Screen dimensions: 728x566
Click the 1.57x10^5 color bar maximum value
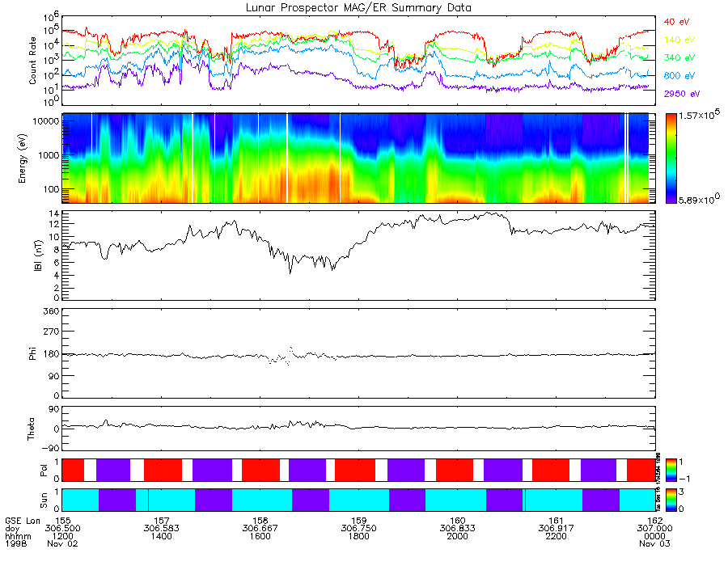click(699, 116)
